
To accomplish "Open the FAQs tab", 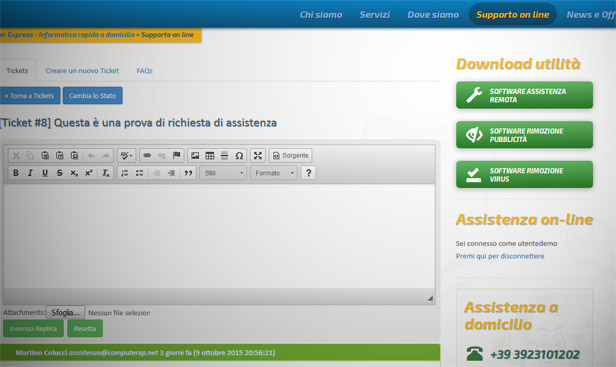I will tap(145, 71).
